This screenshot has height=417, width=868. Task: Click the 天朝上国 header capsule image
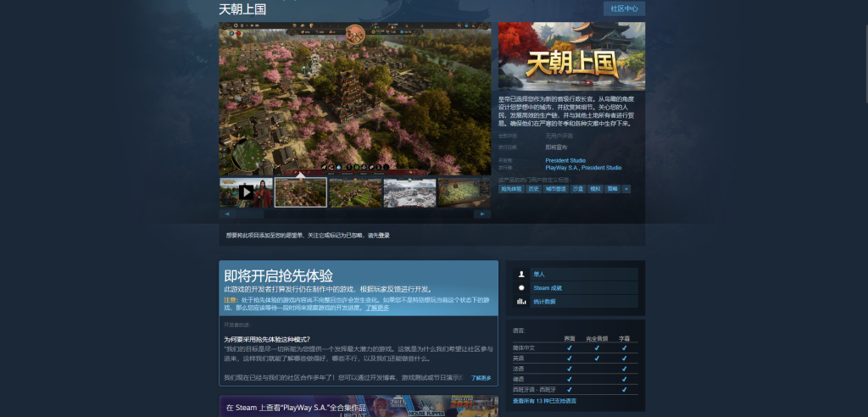(x=571, y=56)
